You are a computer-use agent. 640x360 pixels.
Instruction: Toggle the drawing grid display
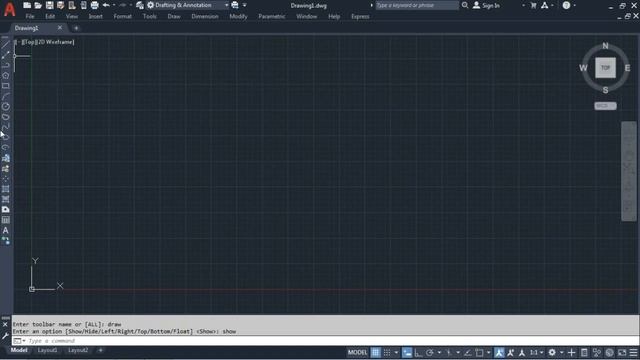[x=376, y=353]
